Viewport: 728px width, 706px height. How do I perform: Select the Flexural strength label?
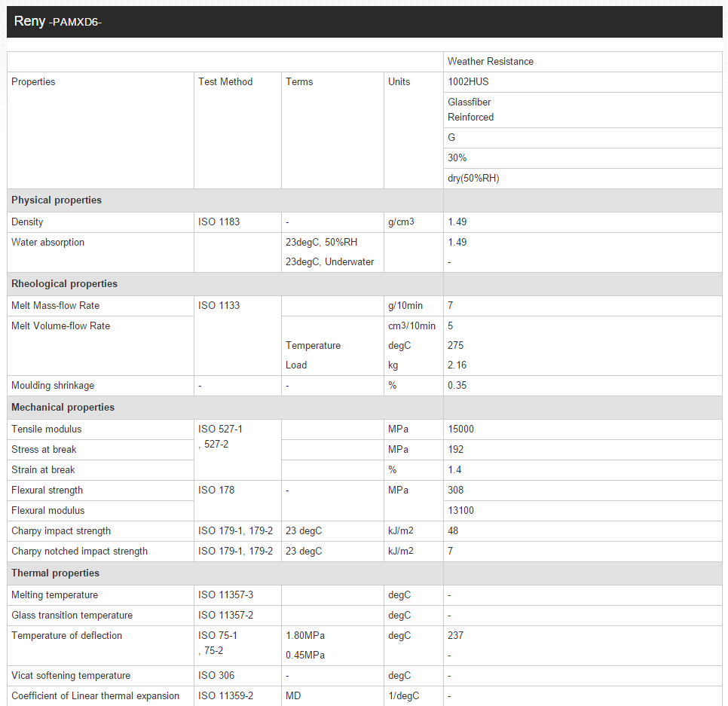tap(47, 491)
